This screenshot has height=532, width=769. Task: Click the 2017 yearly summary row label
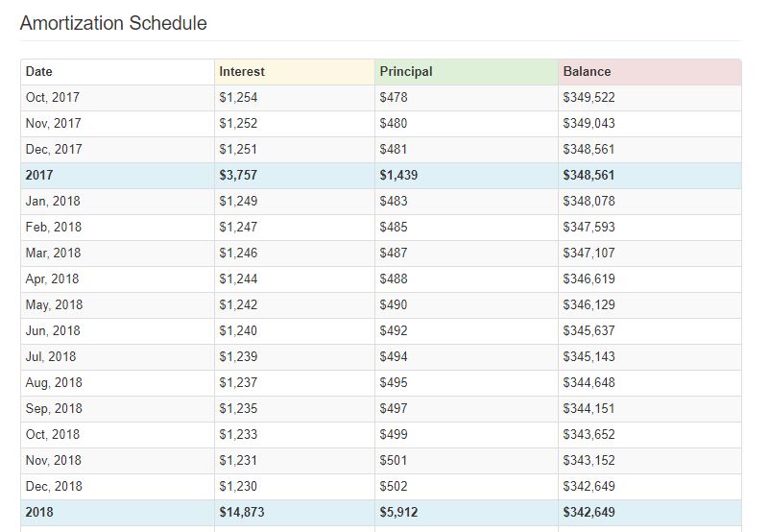(39, 175)
